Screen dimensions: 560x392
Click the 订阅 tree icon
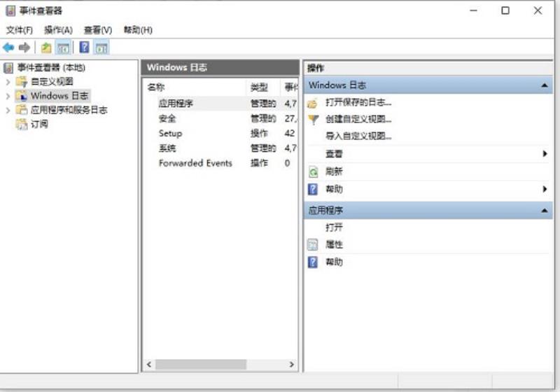point(22,124)
